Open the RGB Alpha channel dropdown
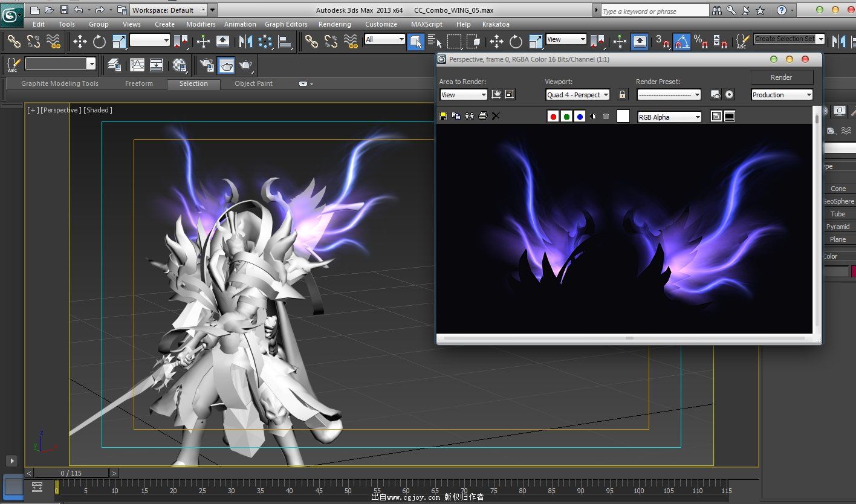856x504 pixels. point(670,117)
